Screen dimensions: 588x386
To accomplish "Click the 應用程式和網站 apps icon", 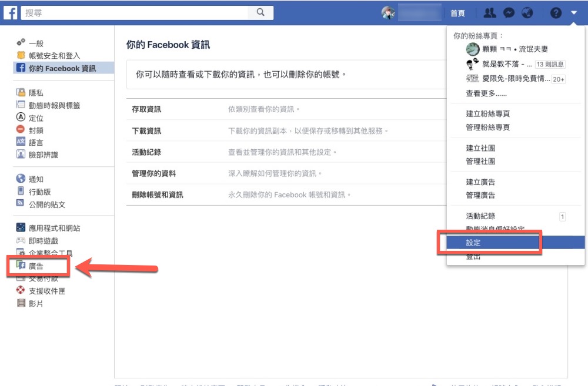I will click(21, 227).
